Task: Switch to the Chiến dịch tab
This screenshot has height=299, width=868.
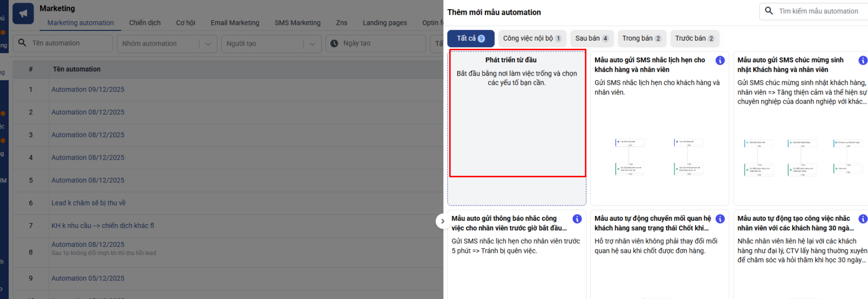Action: [145, 23]
